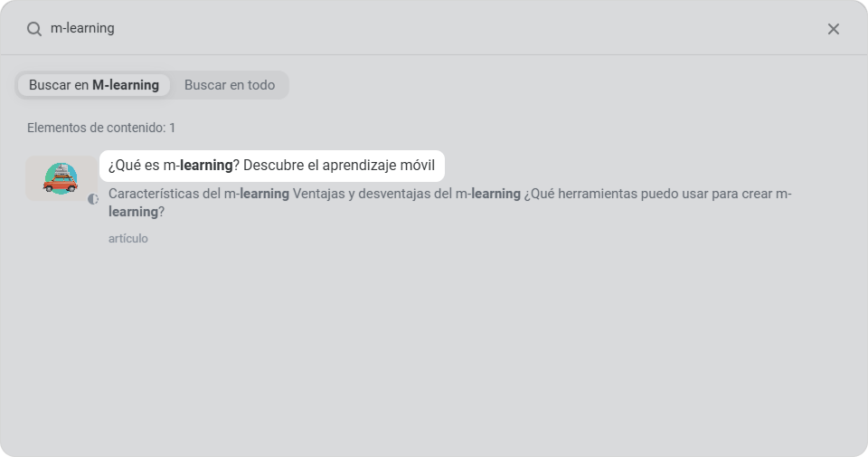The width and height of the screenshot is (868, 457).
Task: Click the "artículo" type label
Action: point(127,239)
